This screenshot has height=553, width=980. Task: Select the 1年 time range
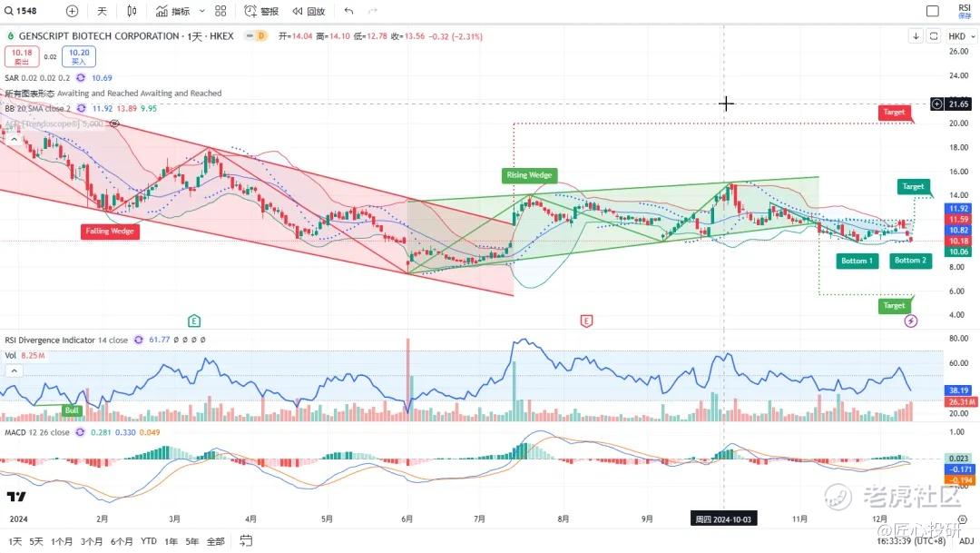point(171,541)
